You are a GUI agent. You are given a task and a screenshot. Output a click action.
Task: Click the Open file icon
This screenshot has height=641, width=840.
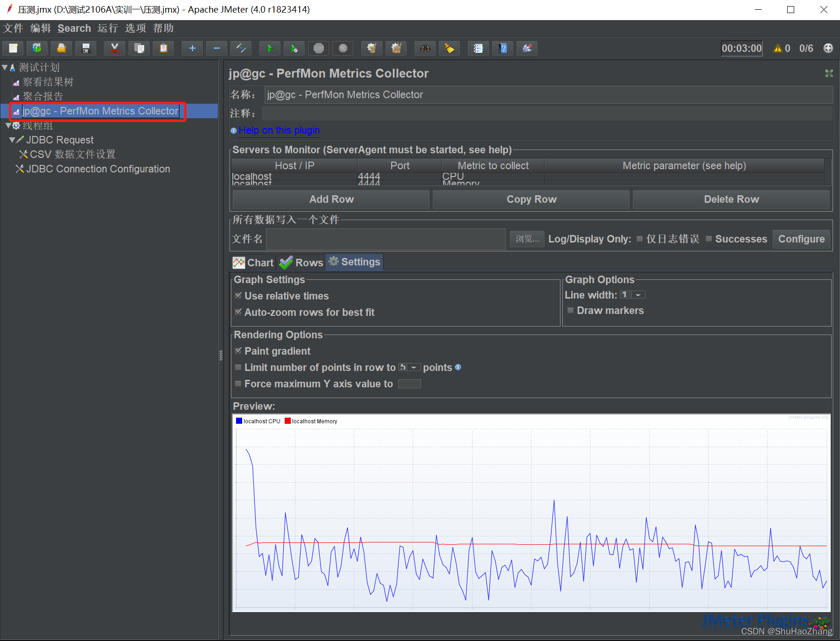[61, 48]
